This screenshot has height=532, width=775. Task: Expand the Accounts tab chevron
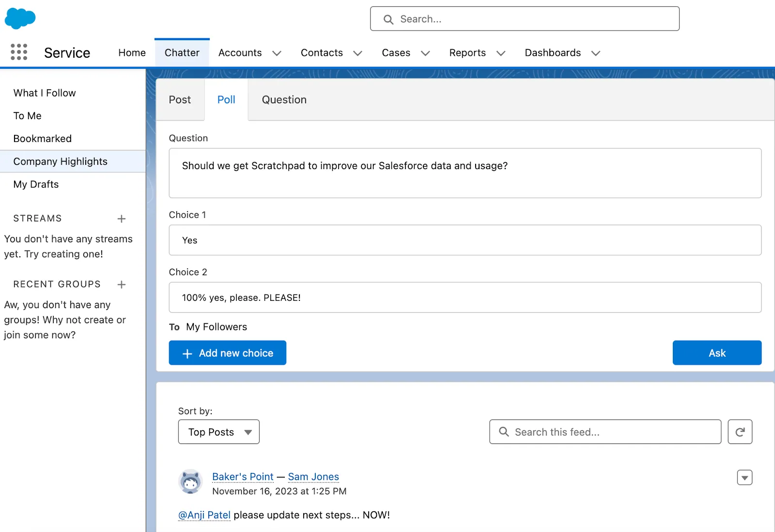pos(277,53)
